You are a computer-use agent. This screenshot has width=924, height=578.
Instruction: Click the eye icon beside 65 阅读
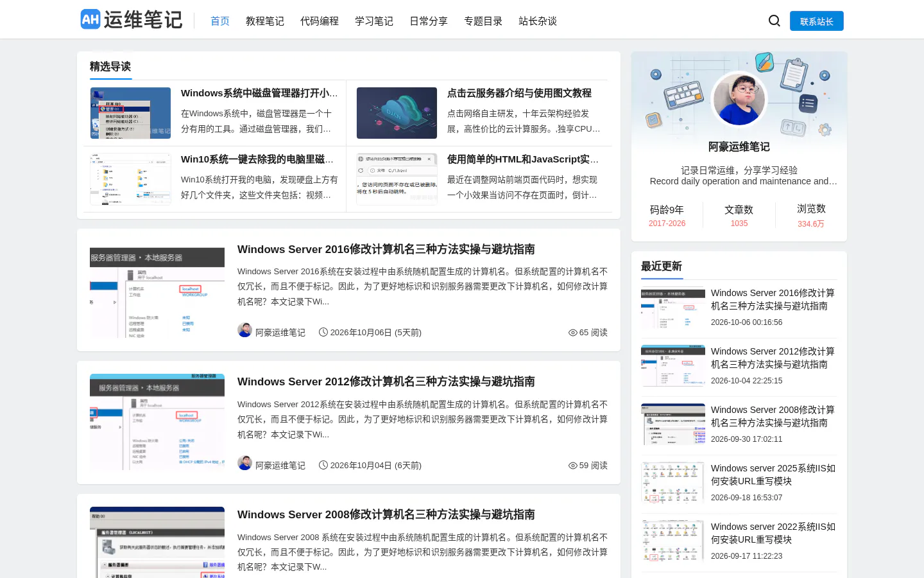(x=573, y=333)
